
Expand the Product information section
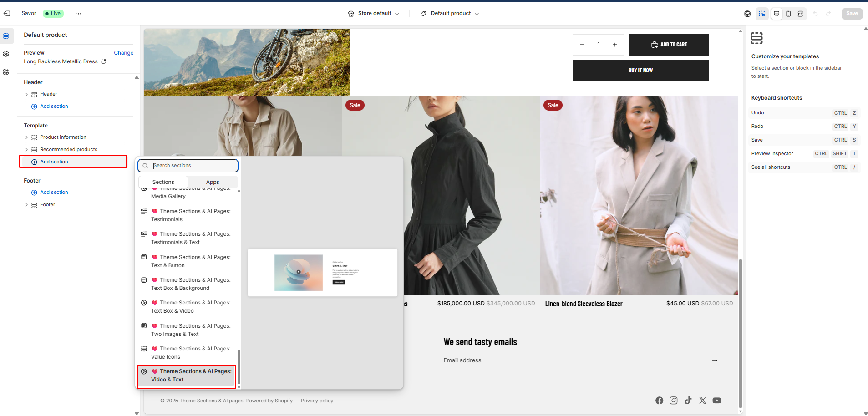pos(26,137)
